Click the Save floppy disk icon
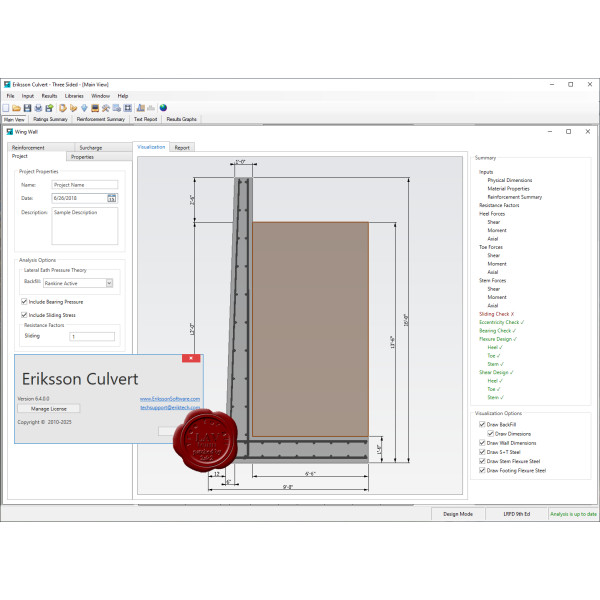Image resolution: width=600 pixels, height=600 pixels. click(28, 108)
